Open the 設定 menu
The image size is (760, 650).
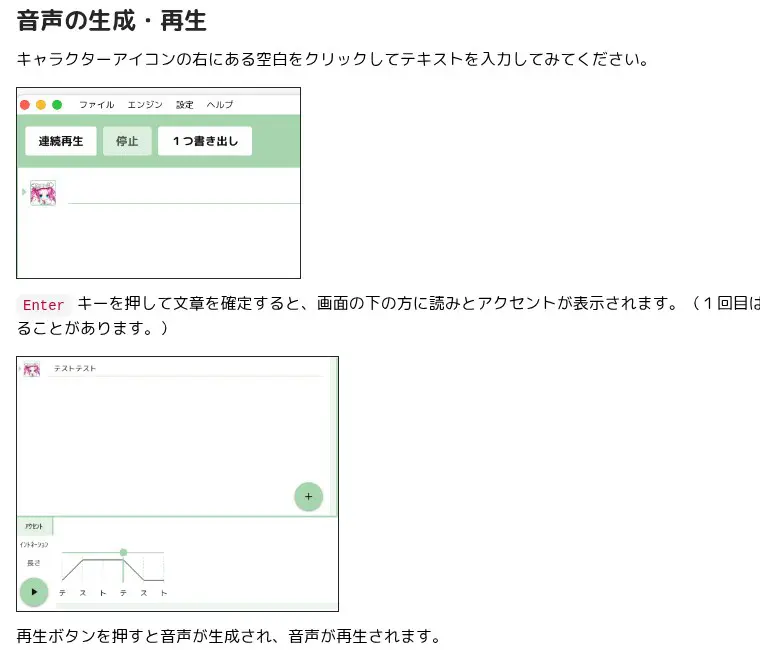(185, 105)
